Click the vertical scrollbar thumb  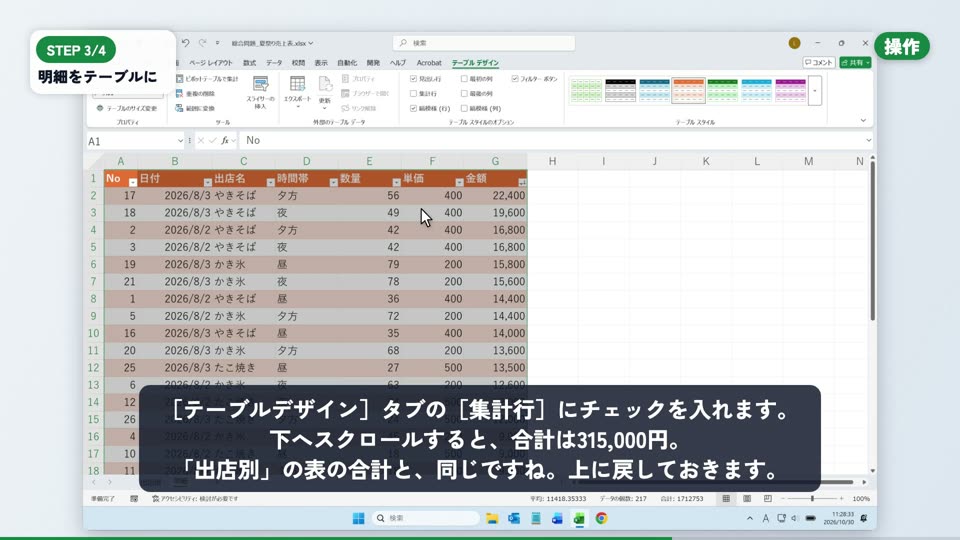(872, 241)
